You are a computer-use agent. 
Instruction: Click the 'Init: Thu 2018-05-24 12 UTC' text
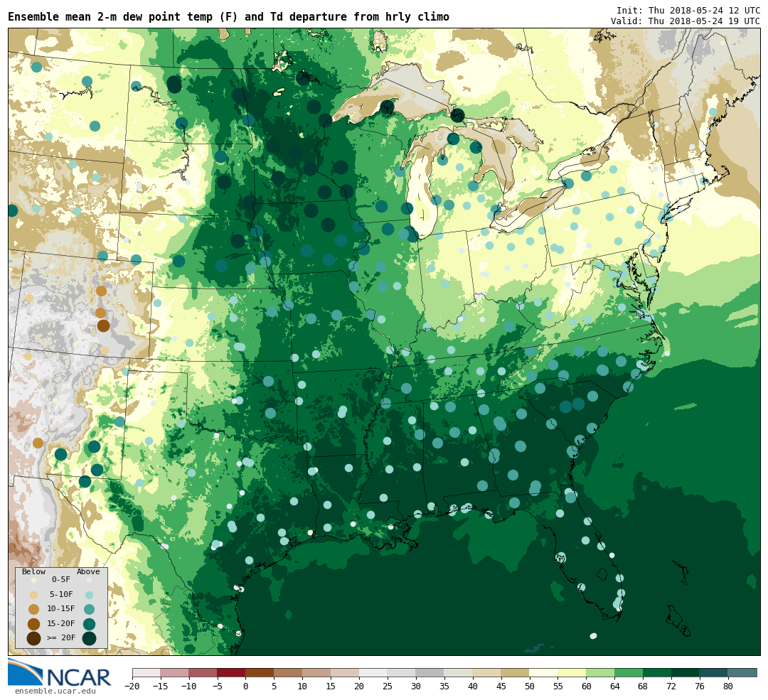pos(688,10)
